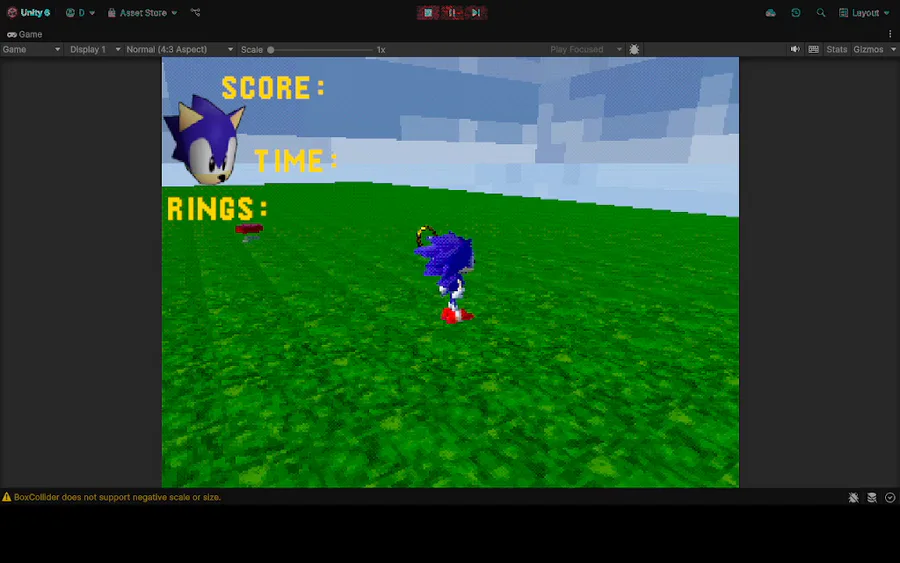The height and width of the screenshot is (563, 900).
Task: Open Unity Cloud services icon
Action: 770,13
